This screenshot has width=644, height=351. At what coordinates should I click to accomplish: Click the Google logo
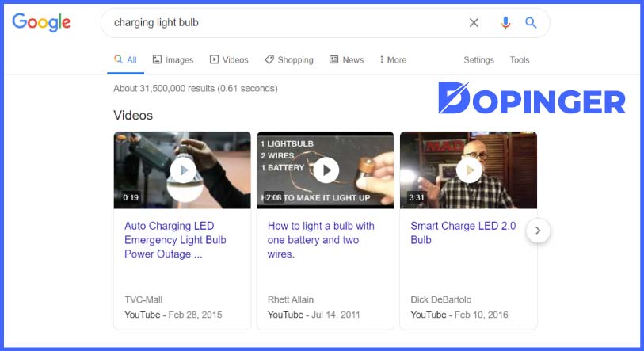(41, 22)
